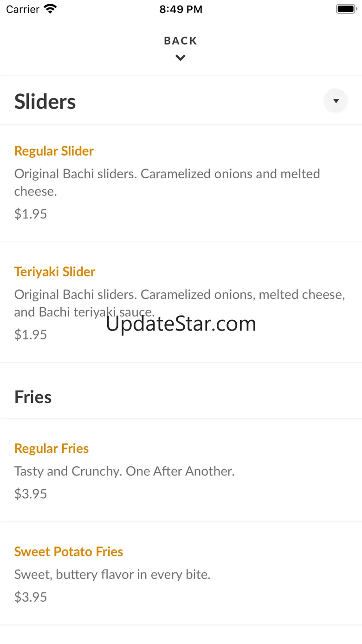Viewport: 362px width, 644px height.
Task: Open the Sliders category dropdown arrow
Action: pos(336,101)
